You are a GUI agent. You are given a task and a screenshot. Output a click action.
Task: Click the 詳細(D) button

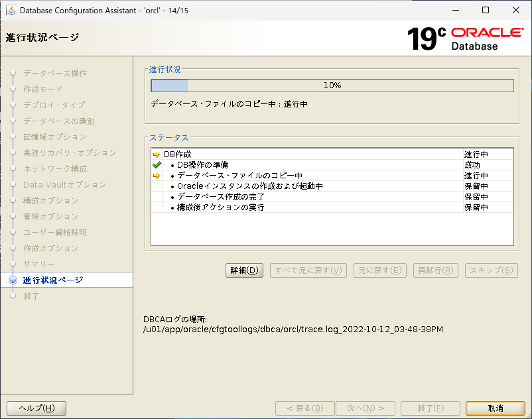pos(244,270)
